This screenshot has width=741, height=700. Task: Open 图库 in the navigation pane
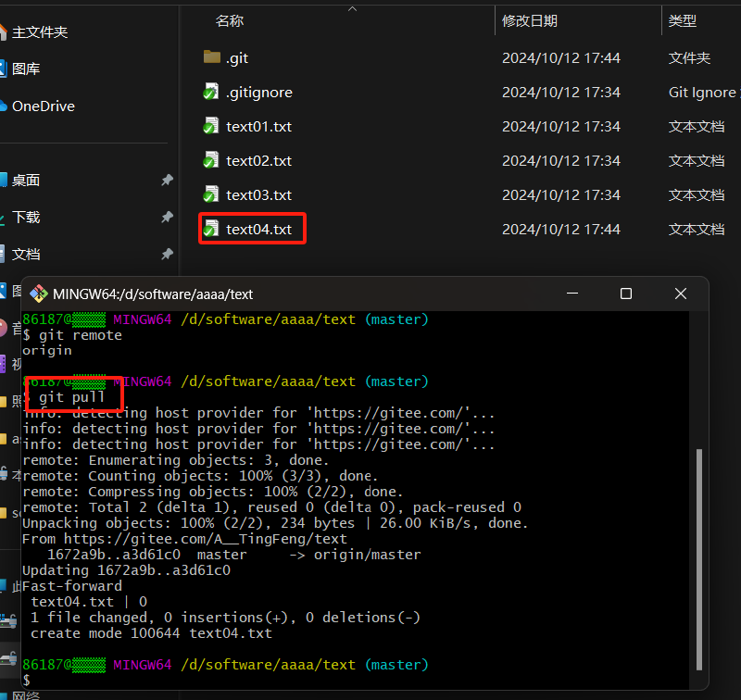coord(26,69)
